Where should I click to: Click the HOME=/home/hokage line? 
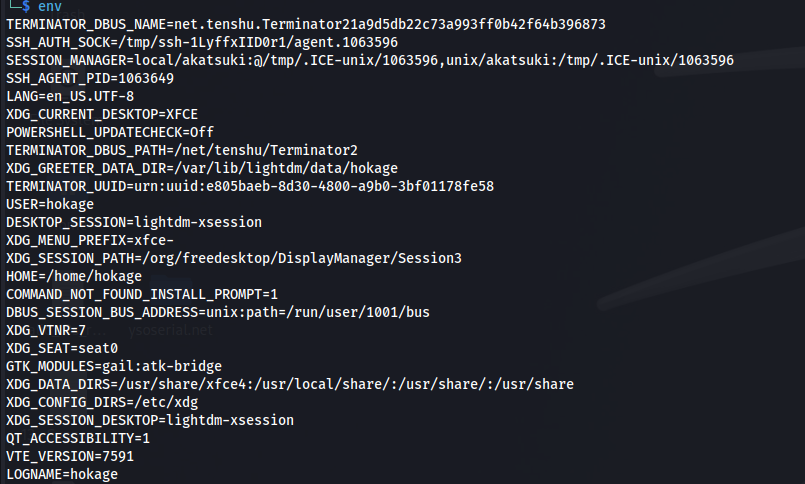74,276
